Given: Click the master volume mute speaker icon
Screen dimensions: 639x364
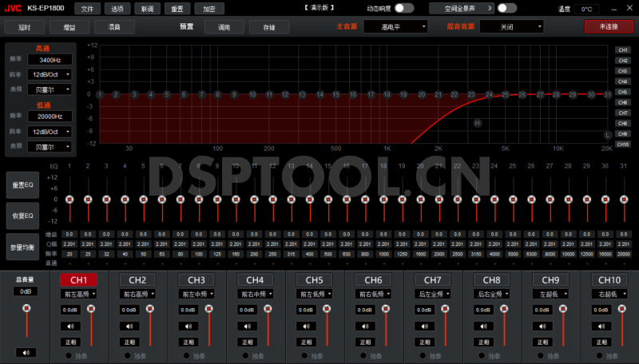Looking at the screenshot, I should click(25, 352).
